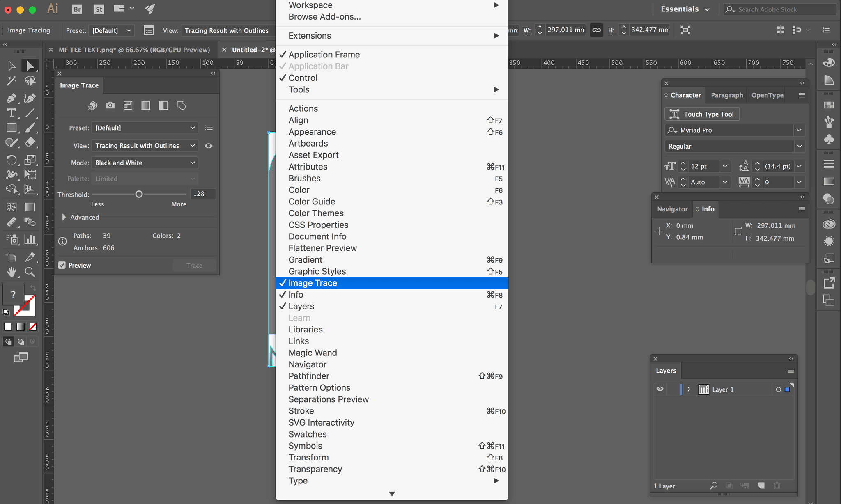Select the Type tool in toolbar
This screenshot has height=504, width=841.
pyautogui.click(x=11, y=113)
